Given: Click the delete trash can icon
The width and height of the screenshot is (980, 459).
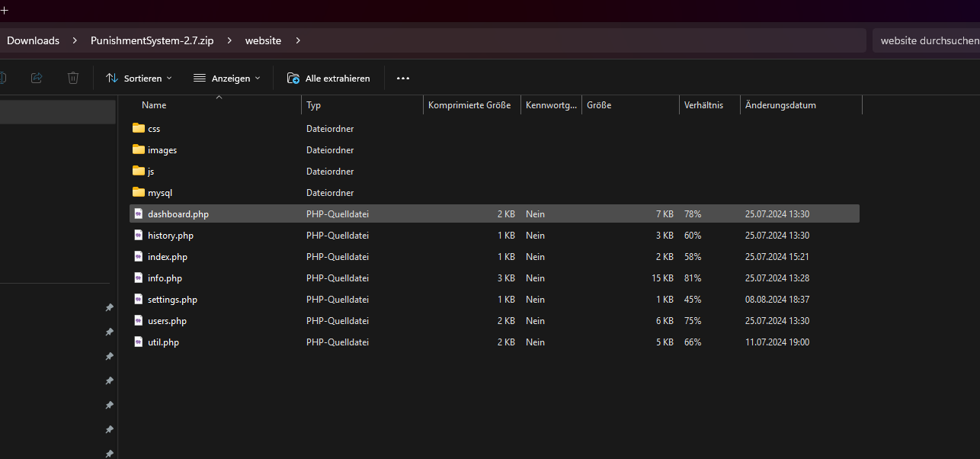Looking at the screenshot, I should pyautogui.click(x=73, y=78).
